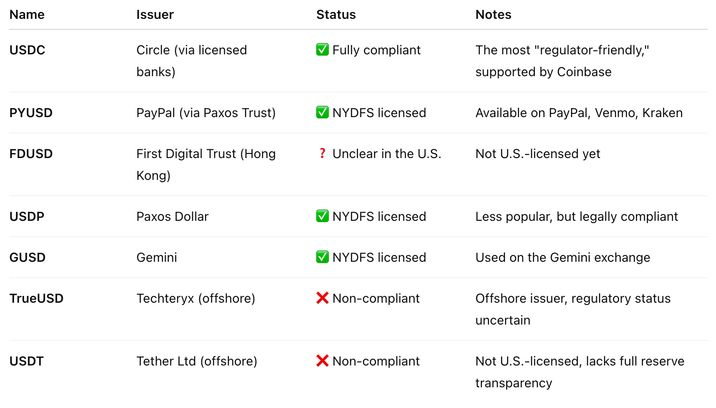Click the Tether Ltd (offshore) issuer cell
716x408 pixels.
tap(197, 361)
